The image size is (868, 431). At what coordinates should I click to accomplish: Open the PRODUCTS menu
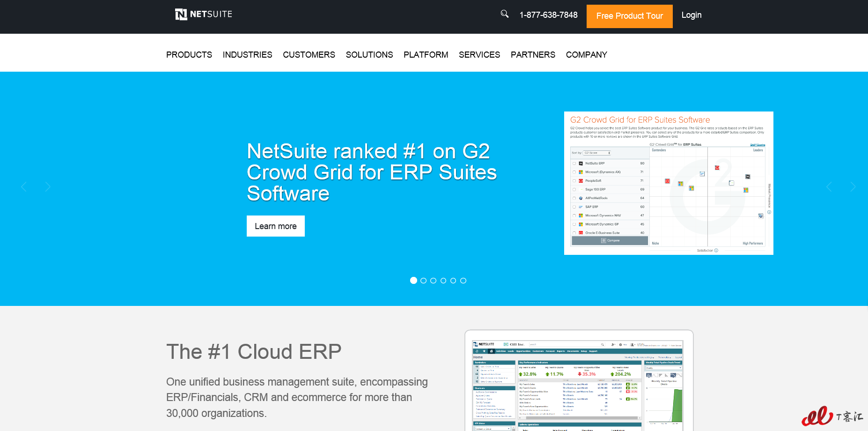(189, 55)
